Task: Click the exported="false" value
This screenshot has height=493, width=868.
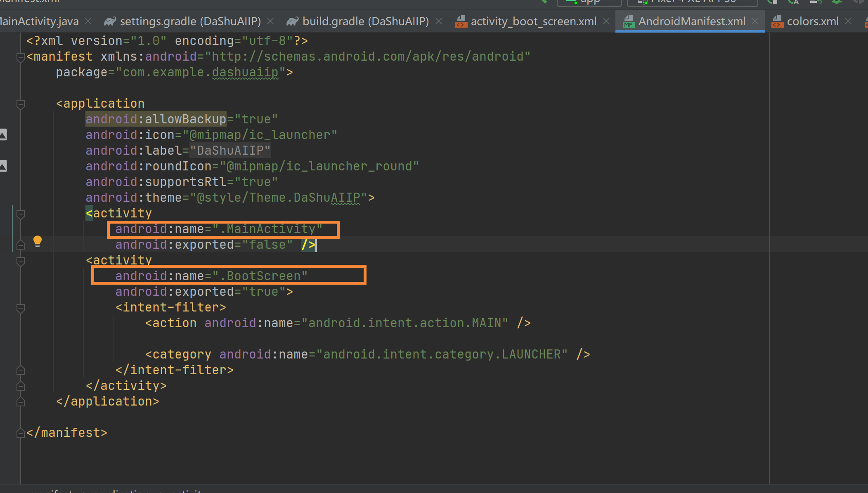Action: (267, 245)
